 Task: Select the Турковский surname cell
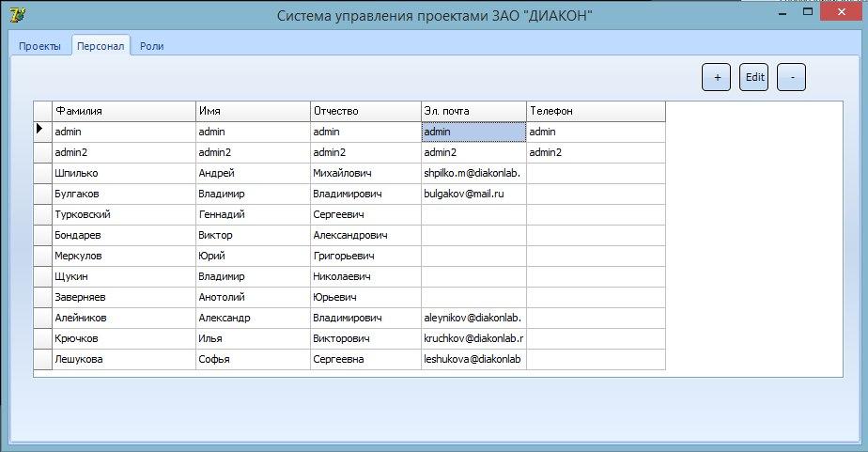click(x=123, y=214)
